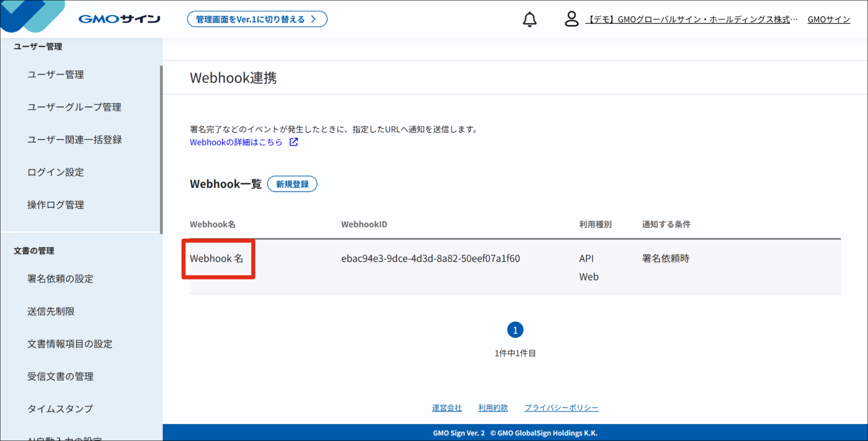
Task: Select ユーザーグループ管理 menu item
Action: (74, 107)
